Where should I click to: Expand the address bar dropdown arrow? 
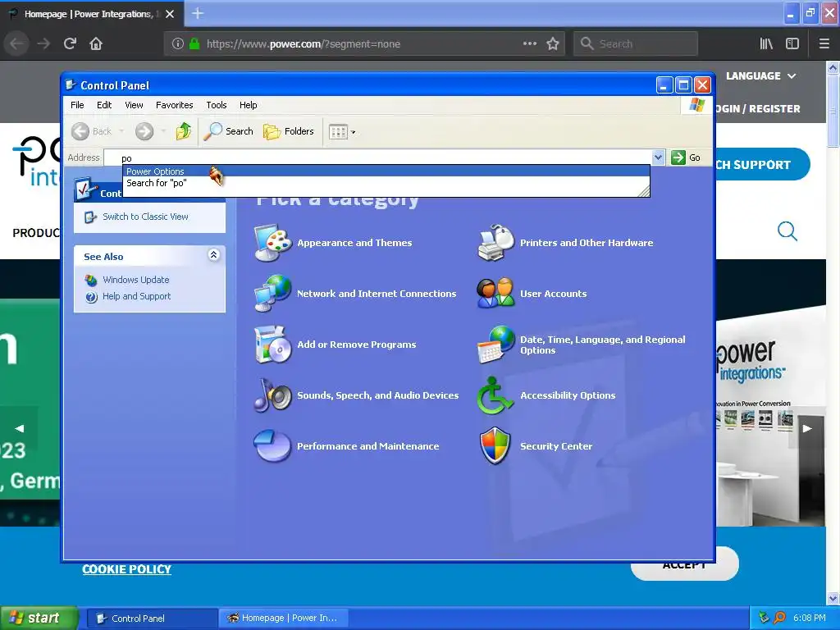(658, 157)
